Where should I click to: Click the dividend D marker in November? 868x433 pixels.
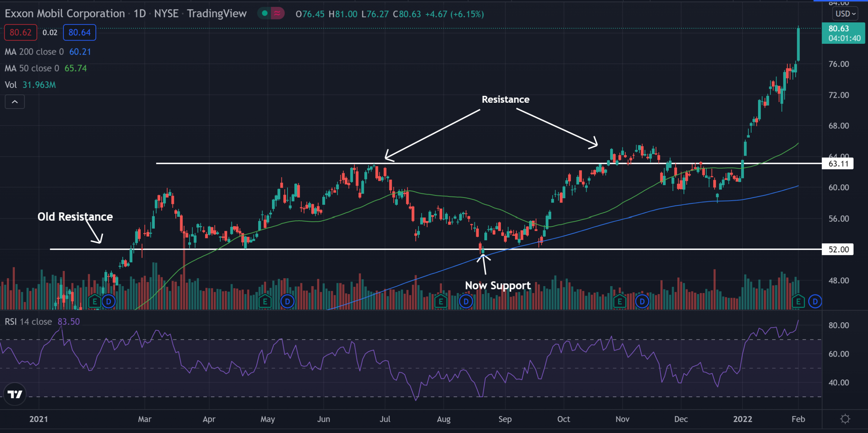click(642, 301)
